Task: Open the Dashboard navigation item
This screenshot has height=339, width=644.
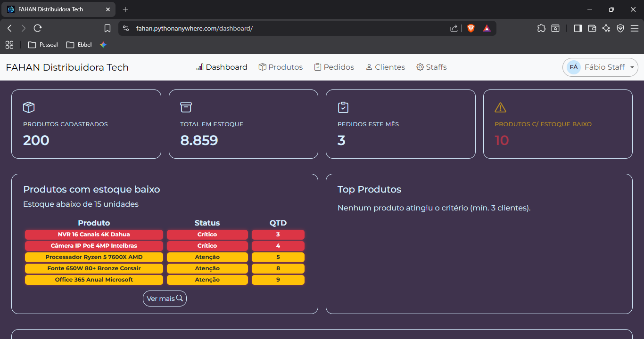Action: [x=222, y=67]
